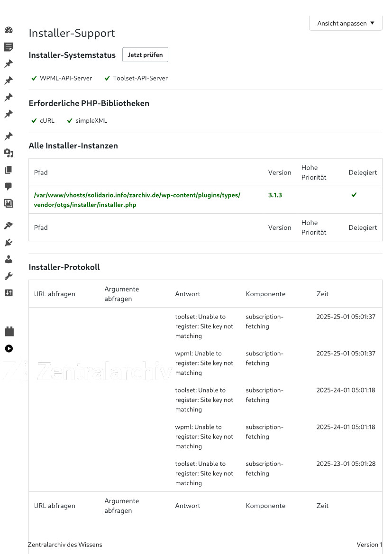Click the cURL library status entry
The height and width of the screenshot is (554, 392).
click(x=43, y=120)
